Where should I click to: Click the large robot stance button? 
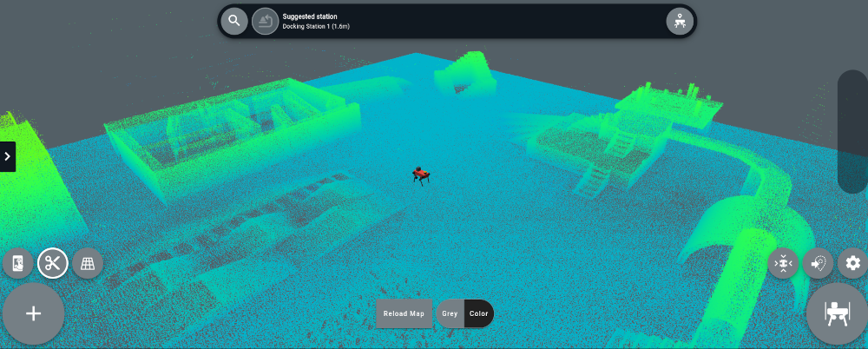tap(836, 313)
